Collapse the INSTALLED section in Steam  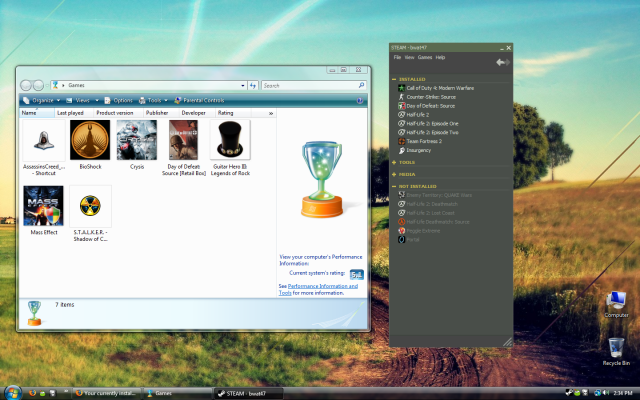coord(394,79)
